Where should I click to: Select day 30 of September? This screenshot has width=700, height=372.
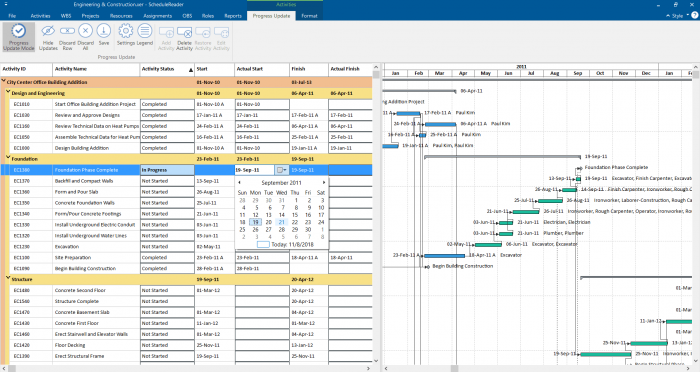(308, 230)
